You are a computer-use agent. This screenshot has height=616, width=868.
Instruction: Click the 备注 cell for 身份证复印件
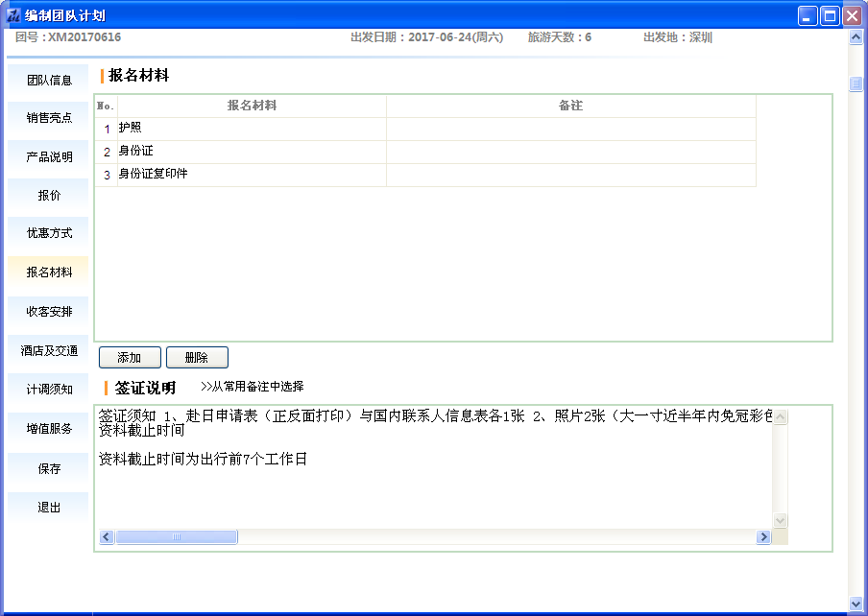(x=571, y=175)
